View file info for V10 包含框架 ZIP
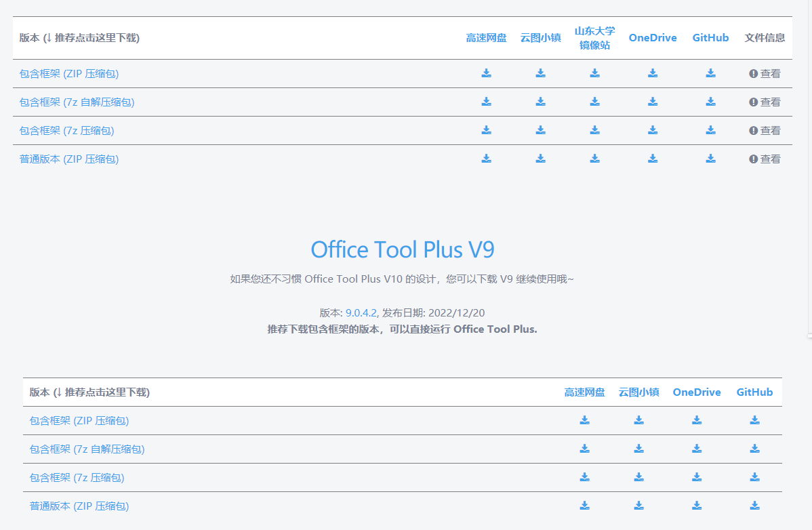This screenshot has height=530, width=812. pos(765,73)
